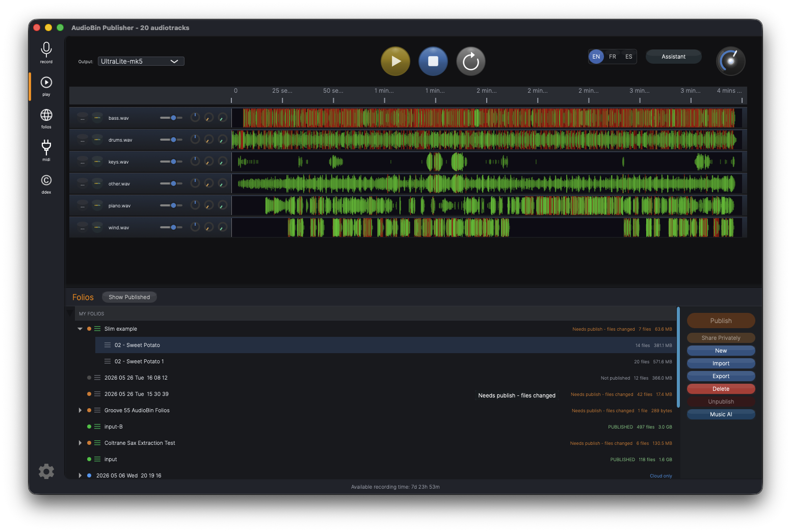Open the three-dots menu on drums.wav track

(x=83, y=140)
